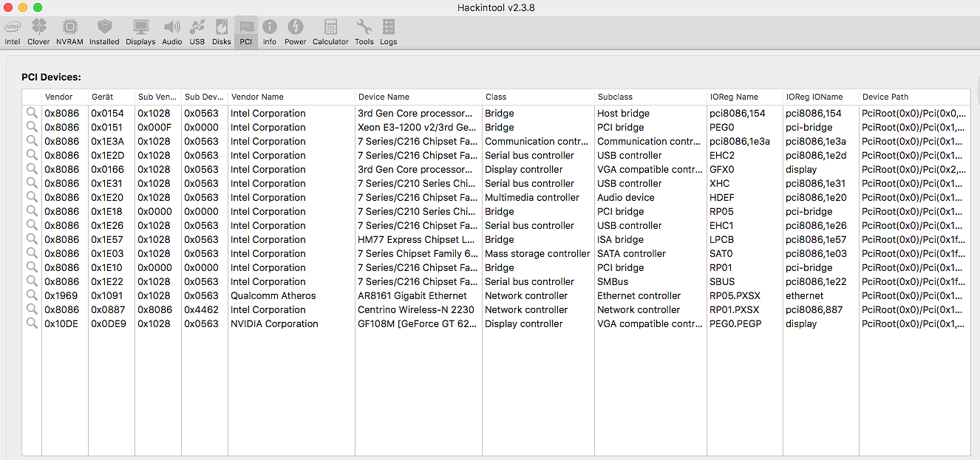980x460 pixels.
Task: Open the Installed section
Action: pyautogui.click(x=104, y=33)
